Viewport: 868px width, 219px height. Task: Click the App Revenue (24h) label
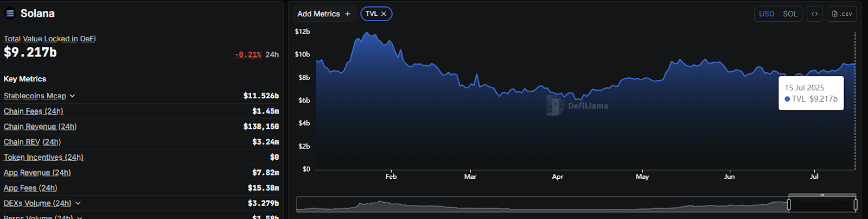pos(37,173)
